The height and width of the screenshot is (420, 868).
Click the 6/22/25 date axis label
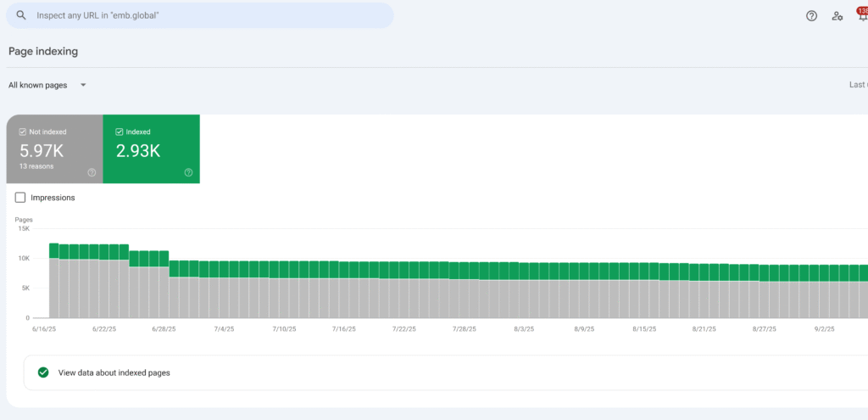pos(104,329)
